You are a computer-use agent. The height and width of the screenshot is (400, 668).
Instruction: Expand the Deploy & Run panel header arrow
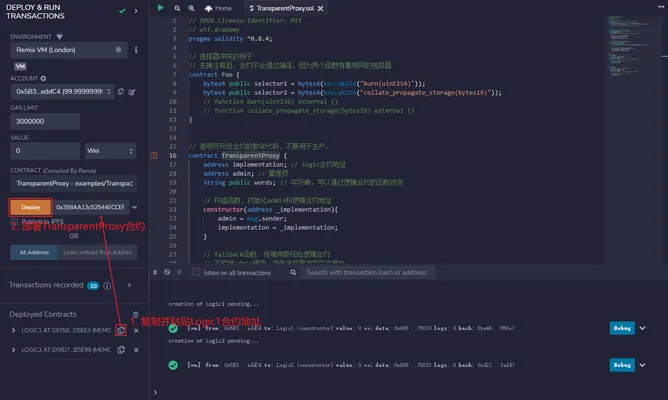click(136, 11)
